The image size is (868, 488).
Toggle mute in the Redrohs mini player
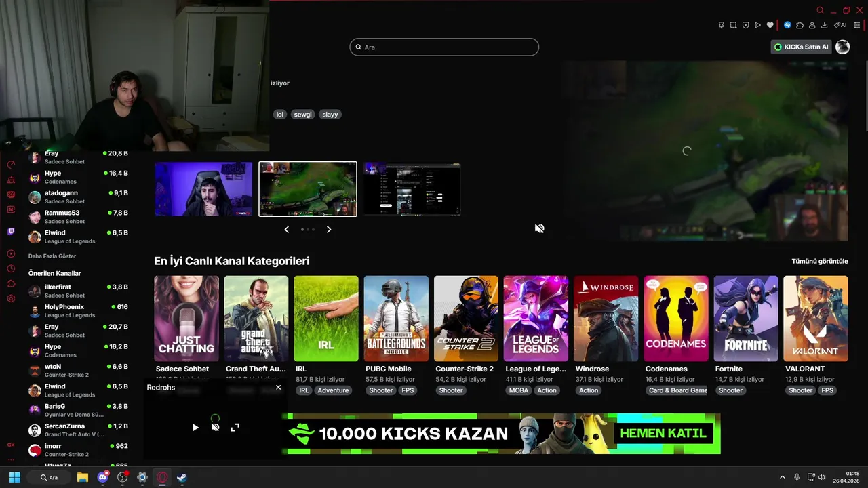tap(215, 427)
